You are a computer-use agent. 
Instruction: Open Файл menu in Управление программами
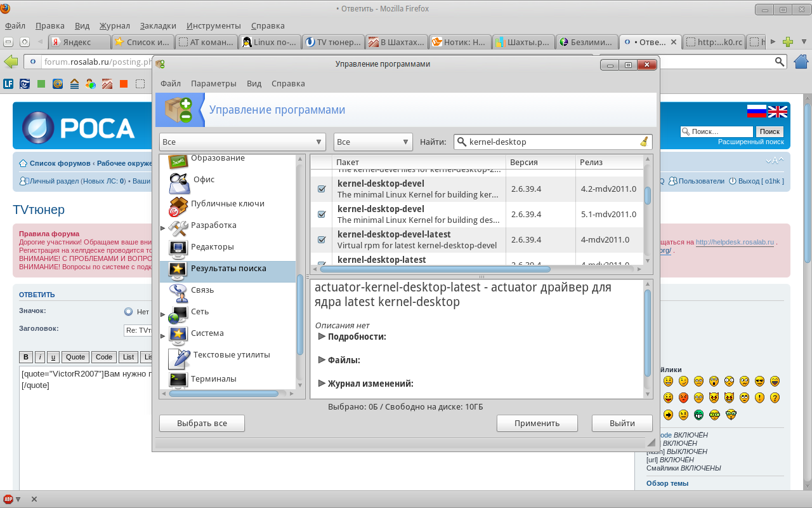[171, 83]
